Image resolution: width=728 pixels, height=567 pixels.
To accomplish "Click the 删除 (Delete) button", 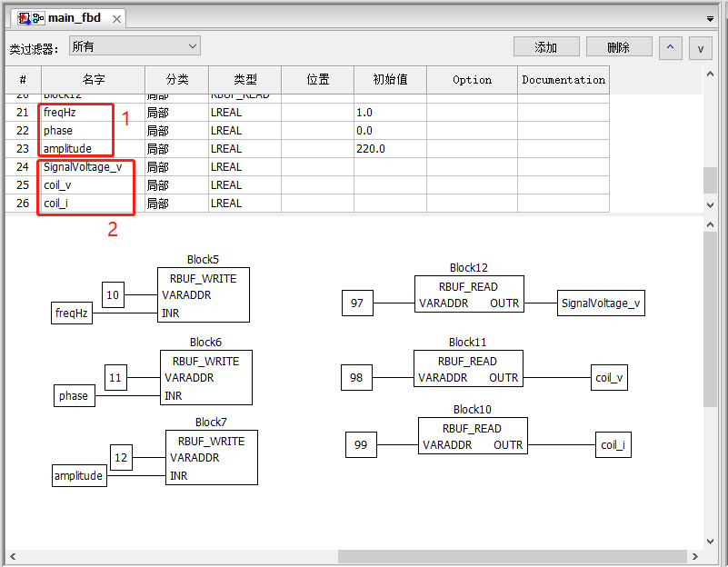I will (619, 47).
